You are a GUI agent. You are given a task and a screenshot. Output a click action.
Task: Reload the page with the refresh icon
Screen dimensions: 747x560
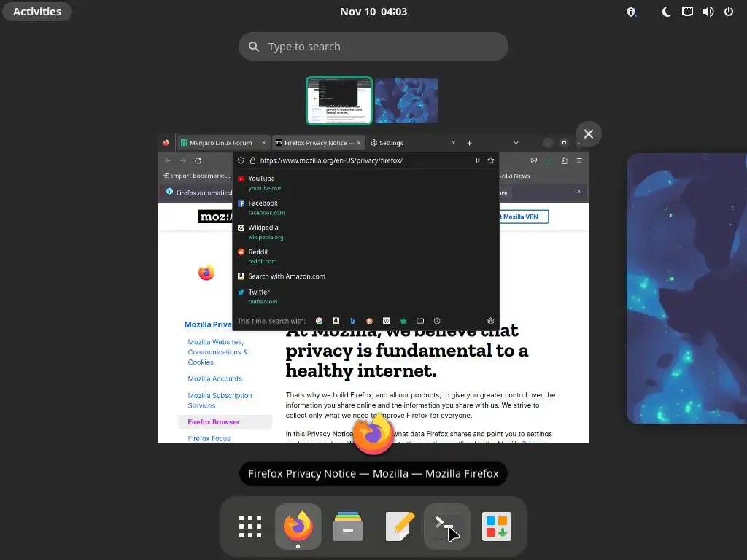[198, 160]
